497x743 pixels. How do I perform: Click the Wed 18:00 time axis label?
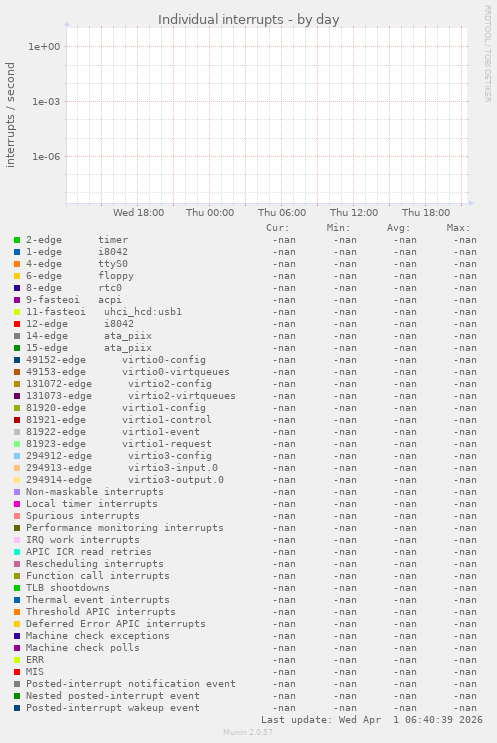coord(138,213)
